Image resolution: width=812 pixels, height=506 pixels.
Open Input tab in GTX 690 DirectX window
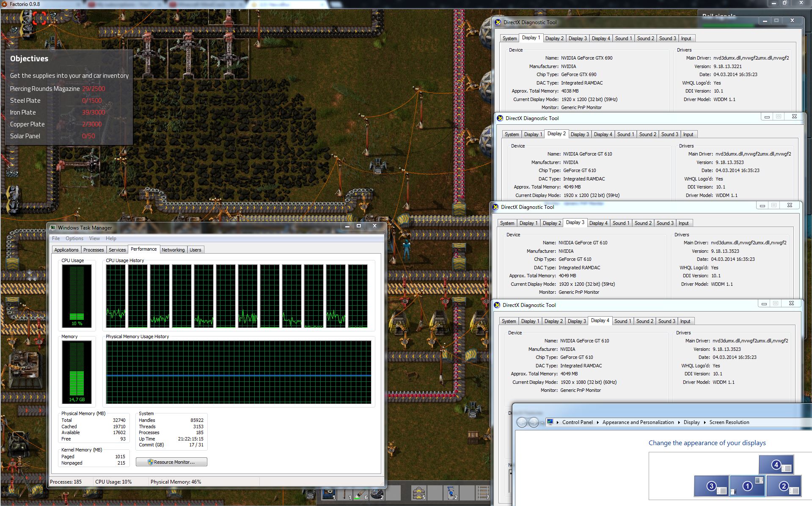(686, 38)
